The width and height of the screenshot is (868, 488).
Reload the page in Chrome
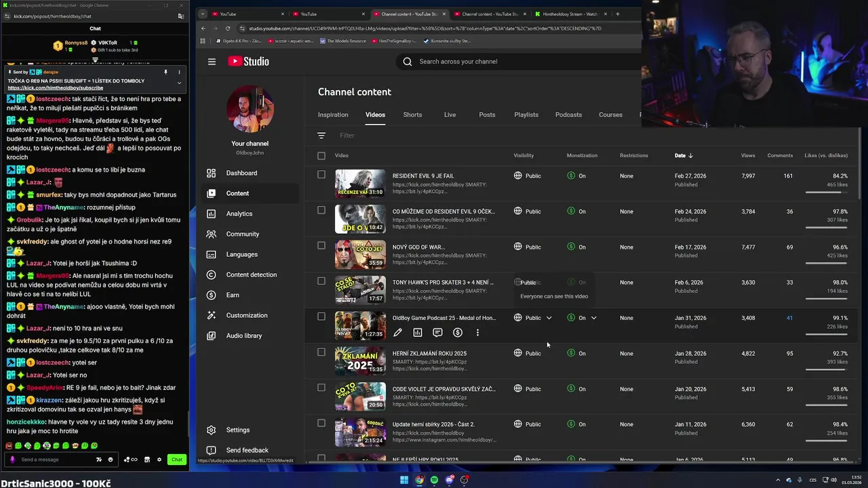pyautogui.click(x=227, y=28)
